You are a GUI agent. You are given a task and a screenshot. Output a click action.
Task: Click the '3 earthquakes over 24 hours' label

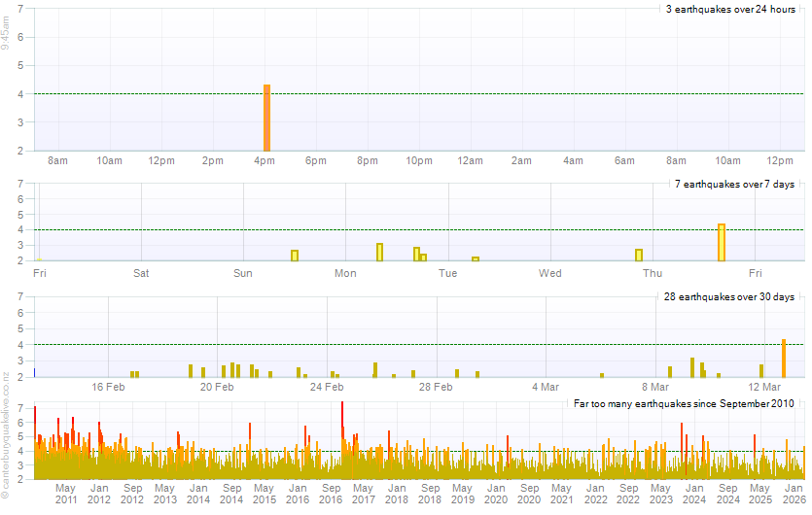[x=729, y=10]
